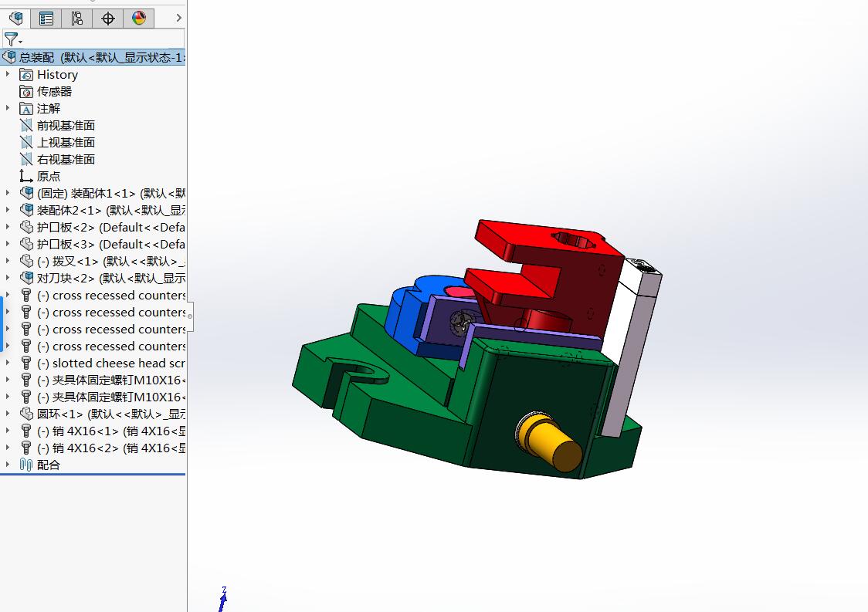Select the part icon next to 圆环<1>
868x612 pixels.
tap(25, 414)
